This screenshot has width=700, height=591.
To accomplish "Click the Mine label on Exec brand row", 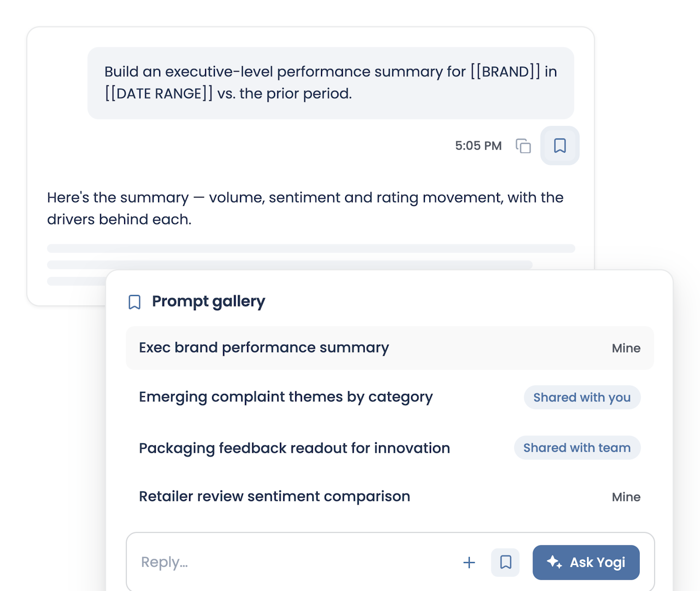I will 626,348.
